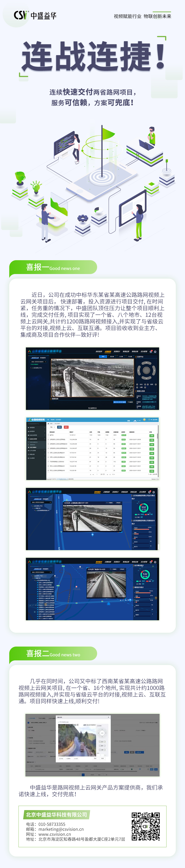Click the PTZ direction dial in the southwest video popup
The height and width of the screenshot is (868, 185).
(102, 733)
